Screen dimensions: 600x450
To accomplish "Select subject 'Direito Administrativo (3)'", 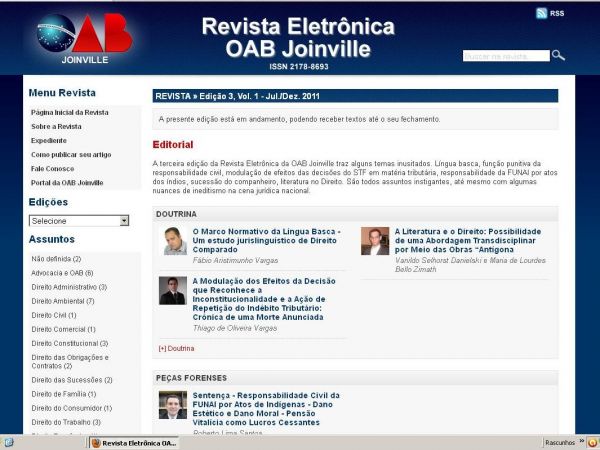I will [x=69, y=287].
